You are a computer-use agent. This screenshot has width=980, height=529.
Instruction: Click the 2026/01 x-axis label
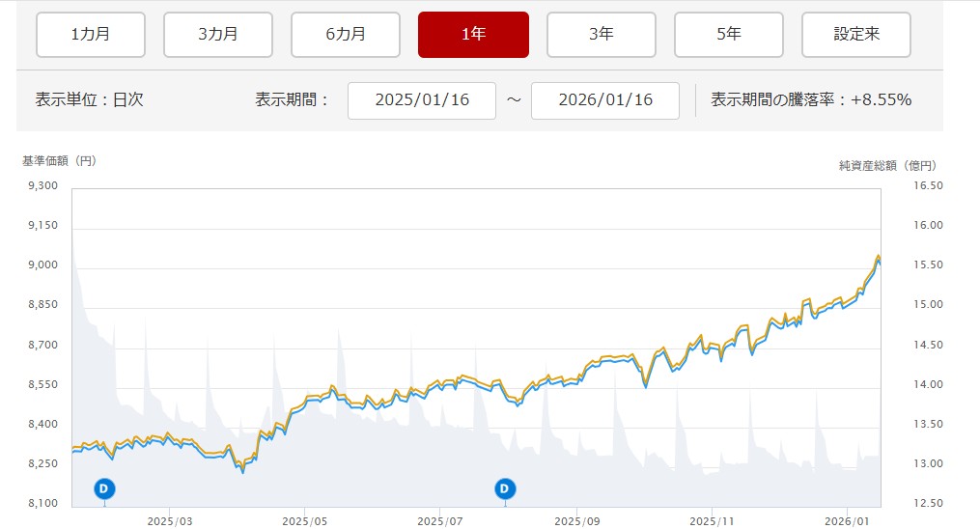(x=847, y=520)
